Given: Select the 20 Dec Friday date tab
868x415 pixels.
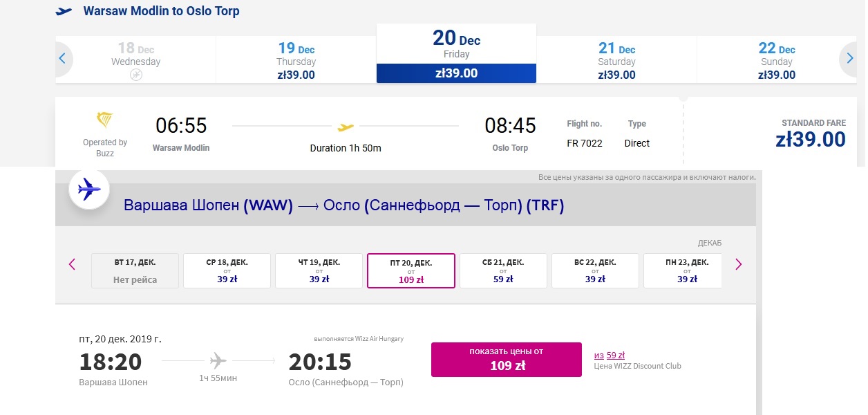Looking at the screenshot, I should [x=456, y=54].
